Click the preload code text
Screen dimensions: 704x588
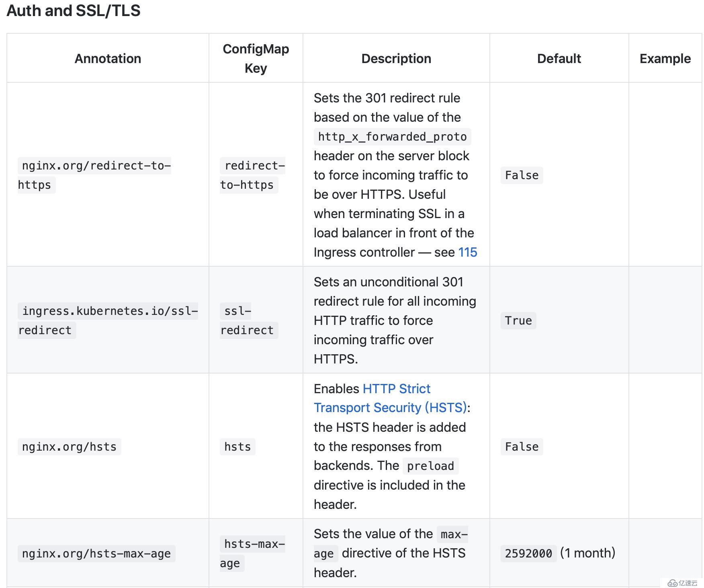430,466
